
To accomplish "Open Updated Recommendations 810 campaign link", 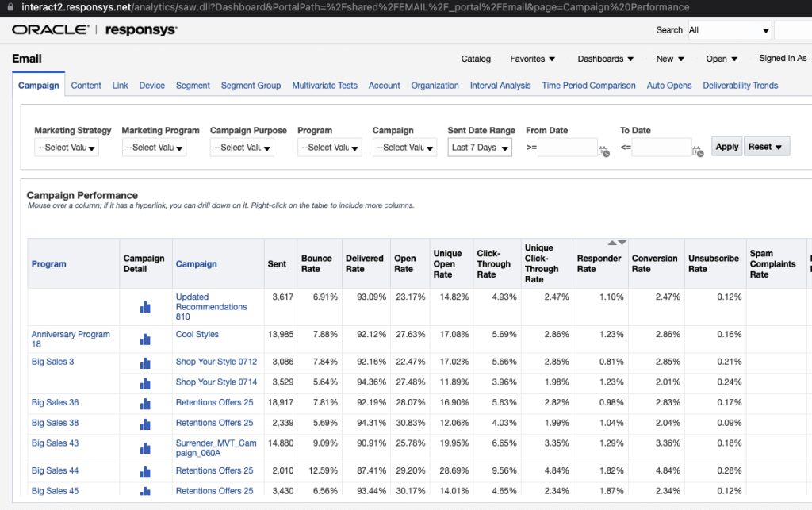I will pyautogui.click(x=211, y=307).
